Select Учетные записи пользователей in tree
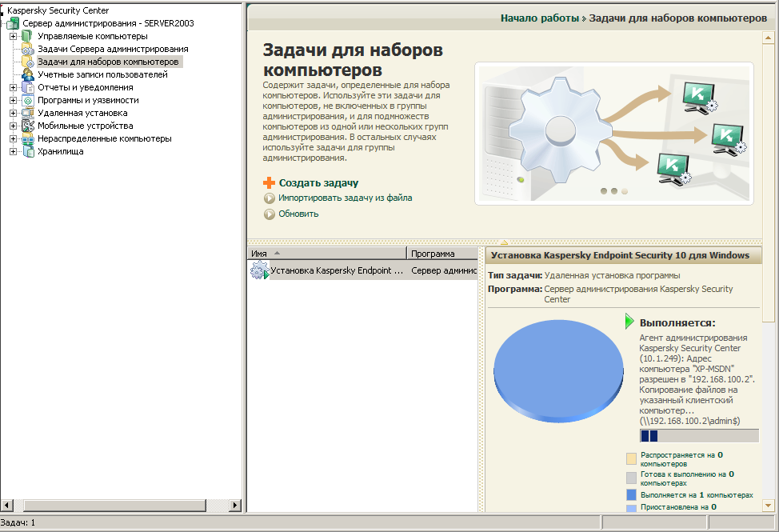 click(x=102, y=74)
